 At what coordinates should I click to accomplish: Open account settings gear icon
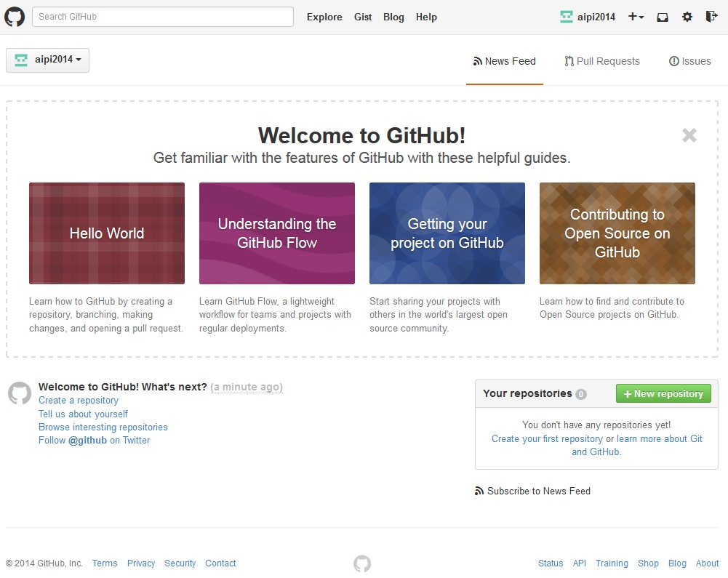[x=687, y=17]
